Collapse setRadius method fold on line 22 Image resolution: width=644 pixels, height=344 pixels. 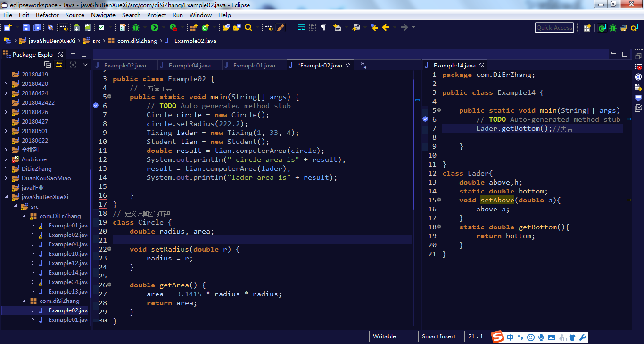[x=109, y=249]
